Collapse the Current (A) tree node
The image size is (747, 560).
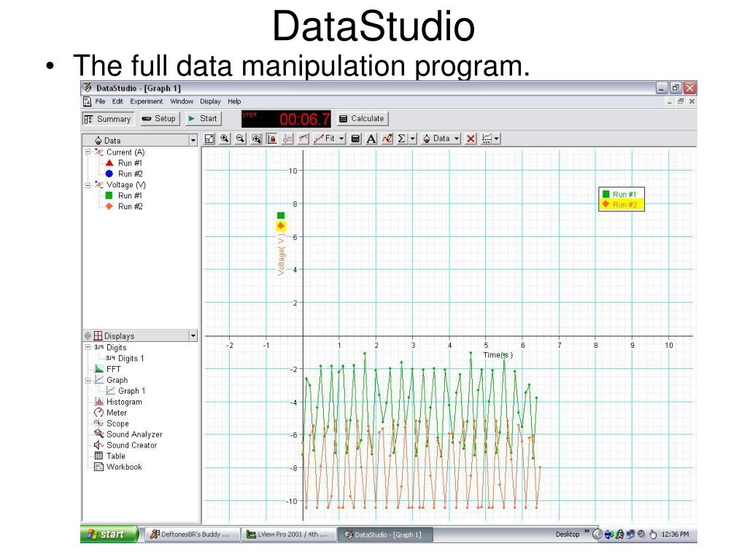click(x=88, y=152)
